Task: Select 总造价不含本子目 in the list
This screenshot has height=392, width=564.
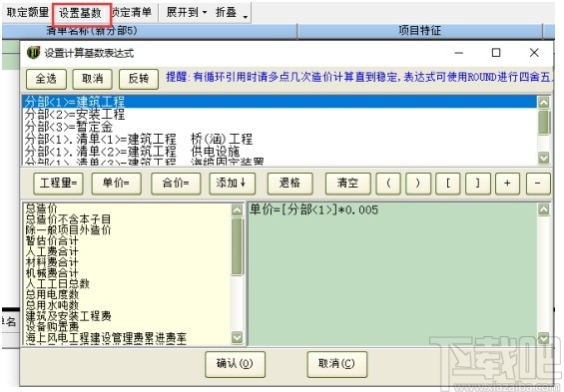Action: pyautogui.click(x=68, y=219)
